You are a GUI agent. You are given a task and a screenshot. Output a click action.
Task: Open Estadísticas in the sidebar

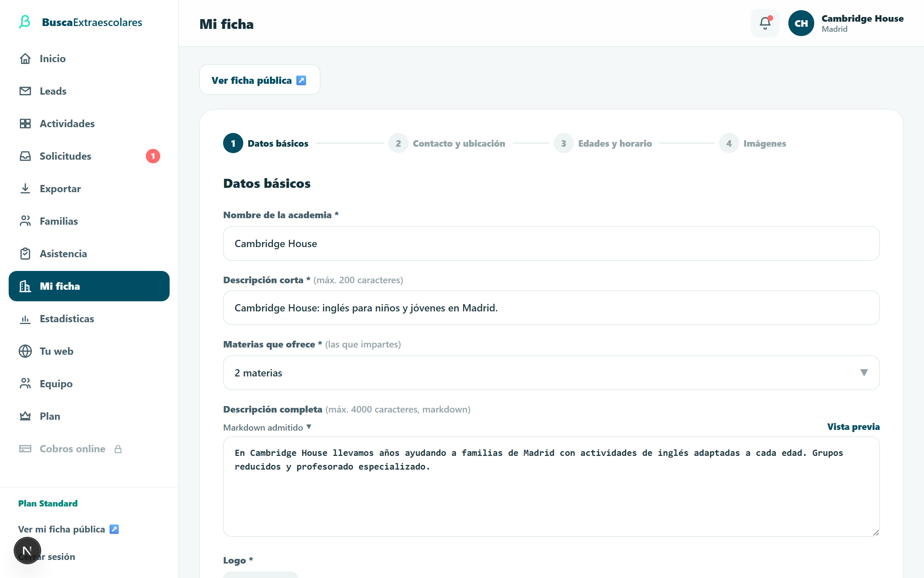(x=89, y=318)
